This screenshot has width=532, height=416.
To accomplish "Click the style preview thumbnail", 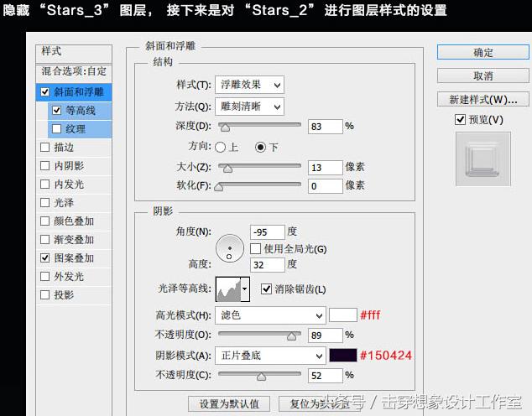I will 483,159.
